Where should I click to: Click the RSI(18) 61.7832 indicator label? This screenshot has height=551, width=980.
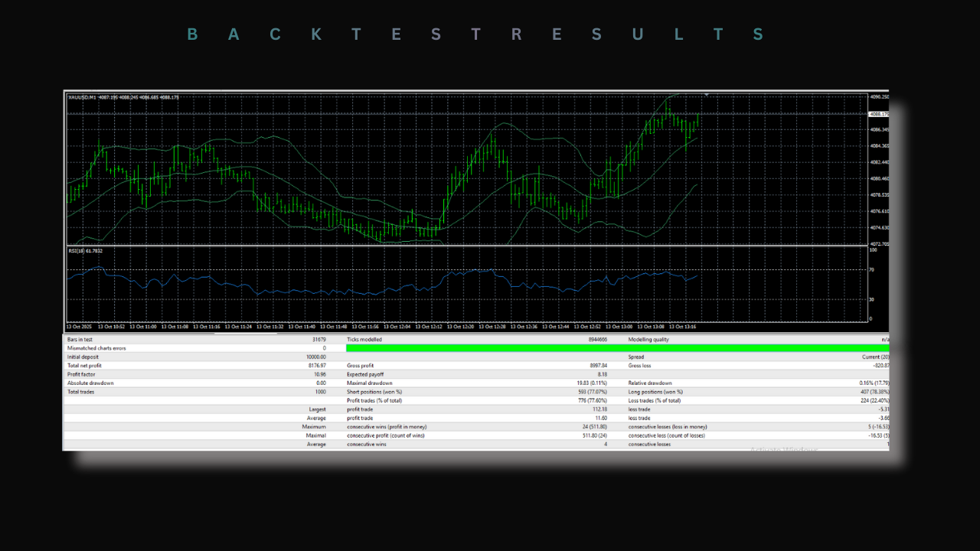tap(84, 251)
